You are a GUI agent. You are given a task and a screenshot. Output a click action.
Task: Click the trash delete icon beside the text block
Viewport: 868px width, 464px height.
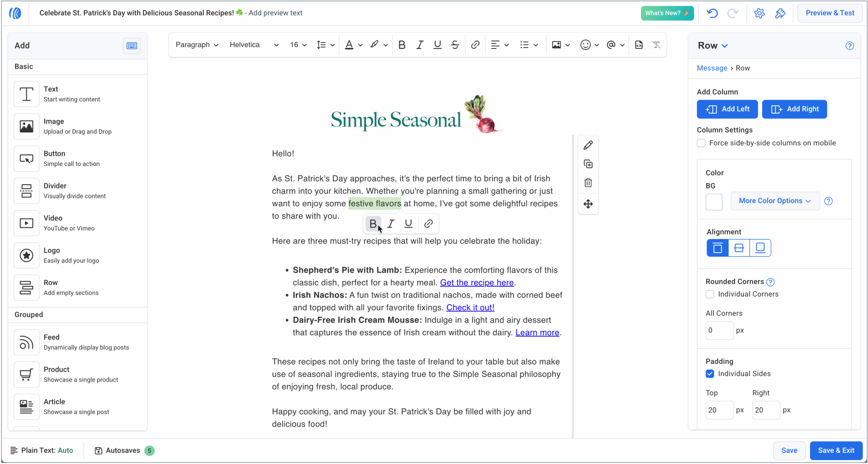588,183
